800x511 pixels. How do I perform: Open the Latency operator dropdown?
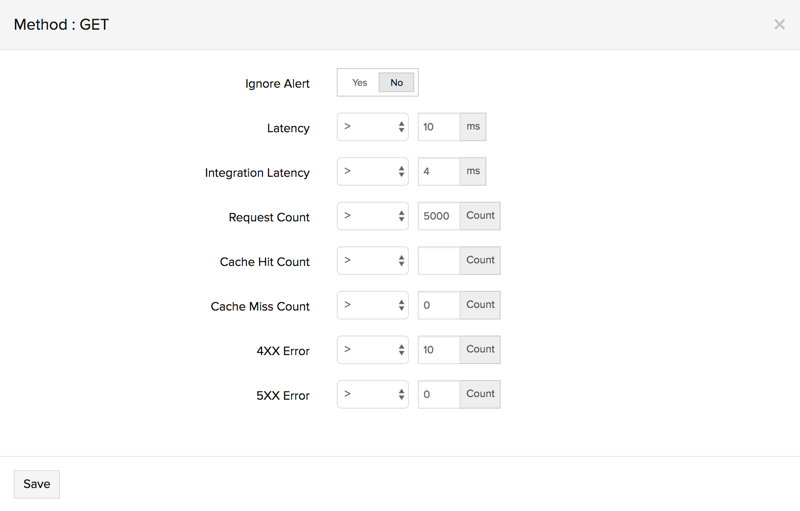[x=372, y=128]
